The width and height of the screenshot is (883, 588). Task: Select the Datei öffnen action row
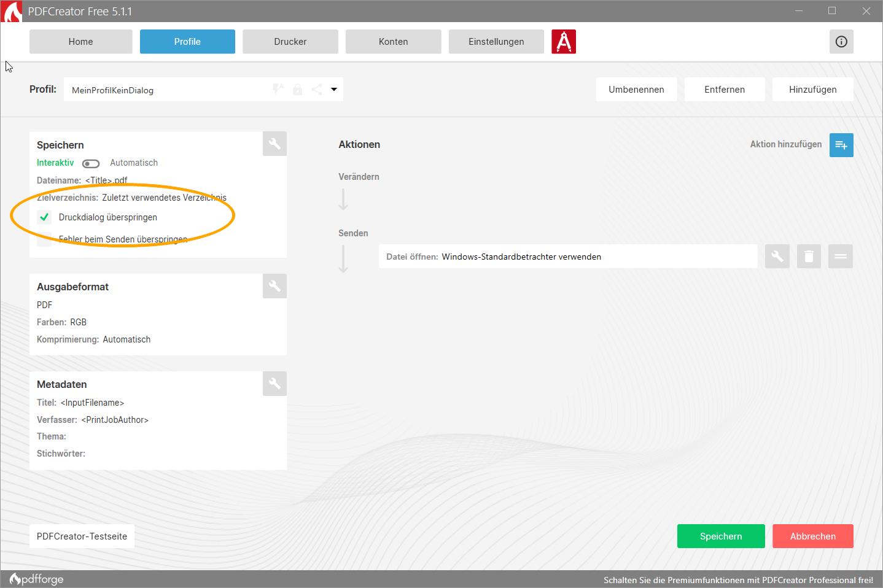click(568, 257)
